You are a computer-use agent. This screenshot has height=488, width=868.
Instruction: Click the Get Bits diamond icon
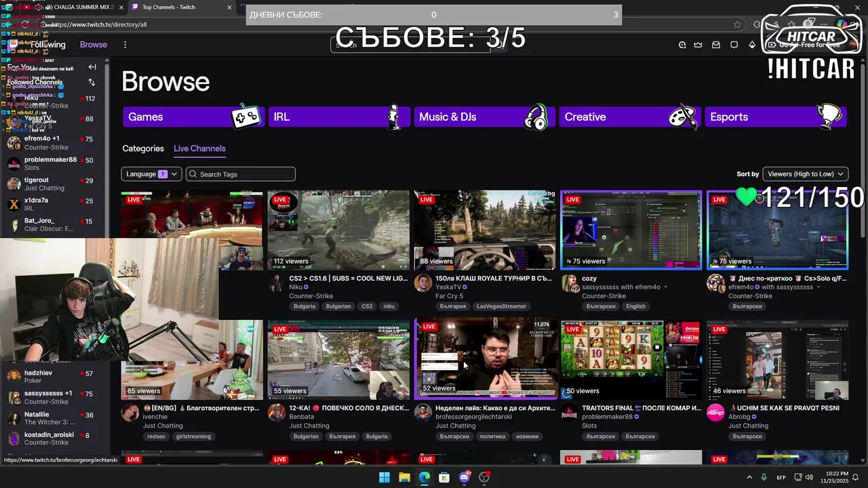click(x=752, y=45)
